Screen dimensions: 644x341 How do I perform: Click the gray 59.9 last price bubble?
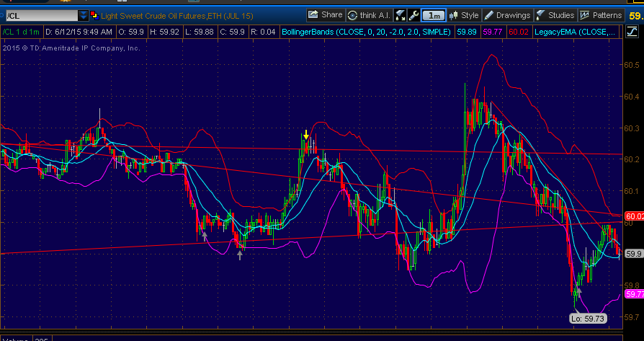tap(633, 254)
